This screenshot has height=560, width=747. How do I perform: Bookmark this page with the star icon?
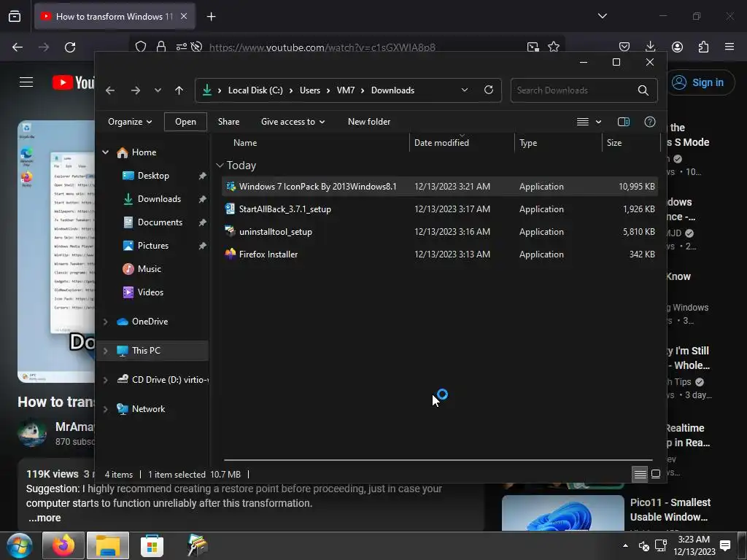click(x=554, y=47)
